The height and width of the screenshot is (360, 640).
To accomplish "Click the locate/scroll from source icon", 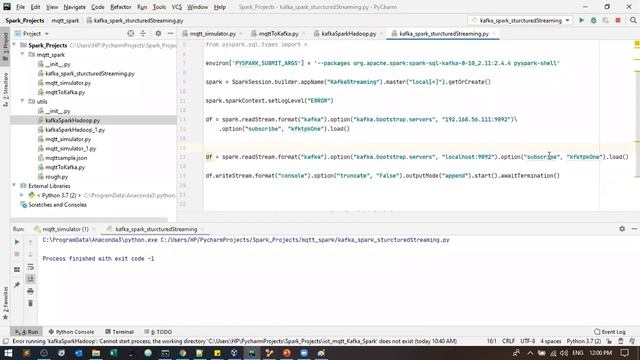I will coord(131,33).
